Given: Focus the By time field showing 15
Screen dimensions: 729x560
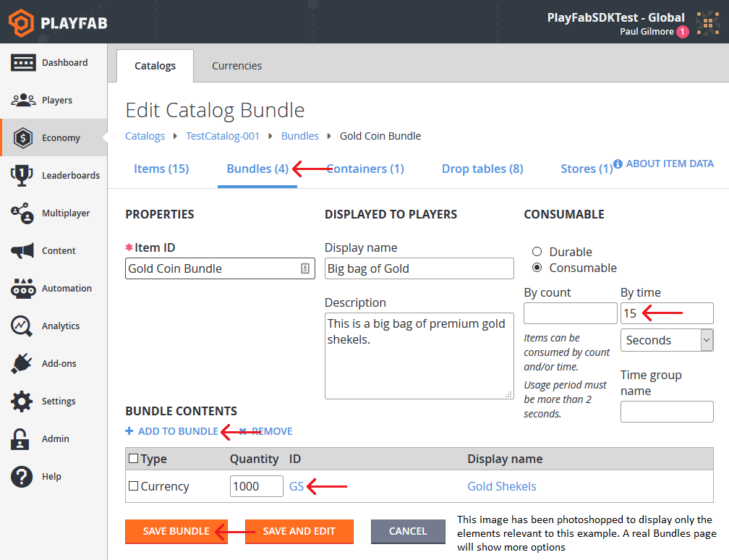Looking at the screenshot, I should click(667, 313).
